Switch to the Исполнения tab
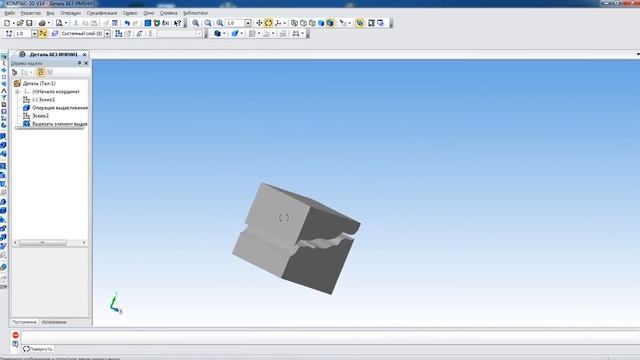This screenshot has height=360, width=640. point(54,322)
